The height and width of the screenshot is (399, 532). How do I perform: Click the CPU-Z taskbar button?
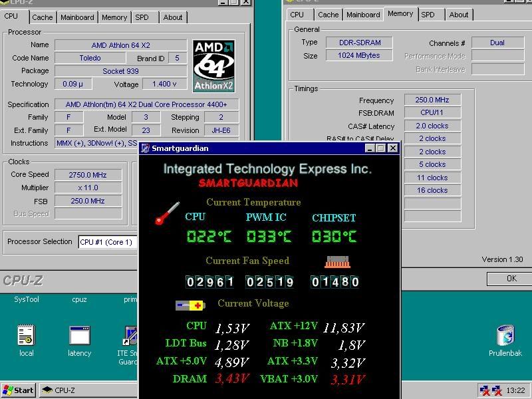[88, 390]
